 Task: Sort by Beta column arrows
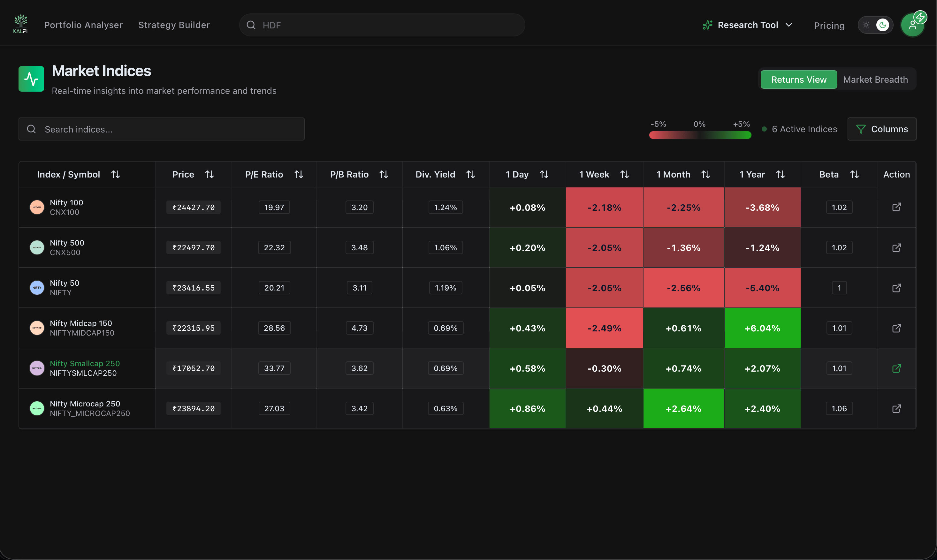(855, 174)
